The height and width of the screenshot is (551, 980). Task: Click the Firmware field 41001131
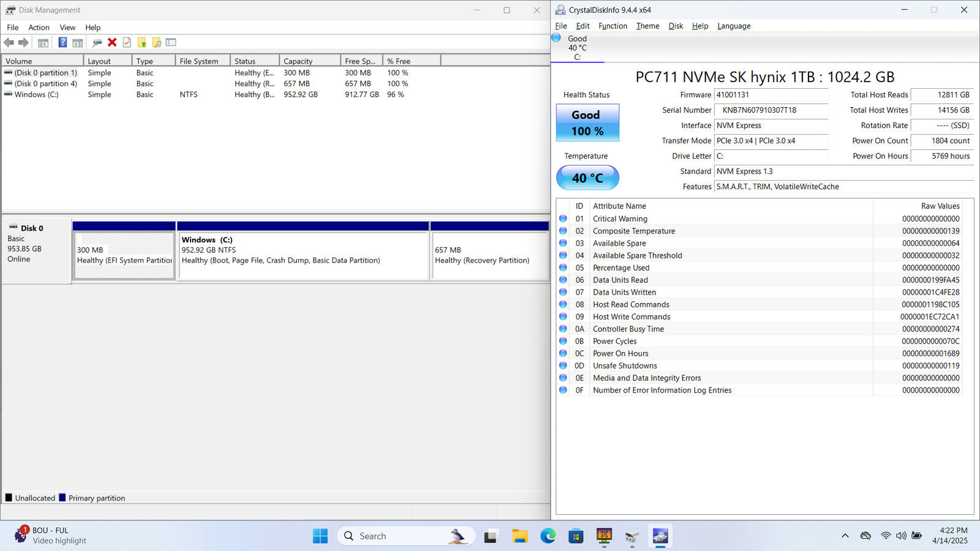click(x=771, y=95)
